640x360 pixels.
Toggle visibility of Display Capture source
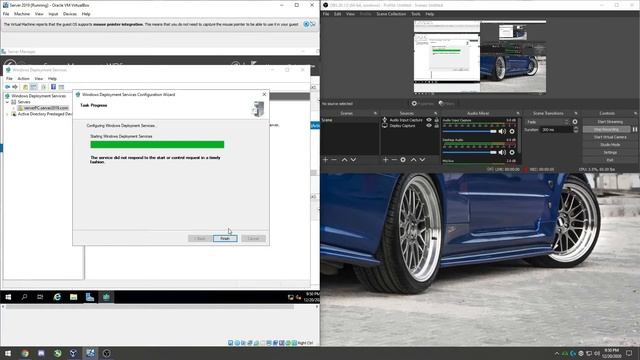click(x=429, y=126)
